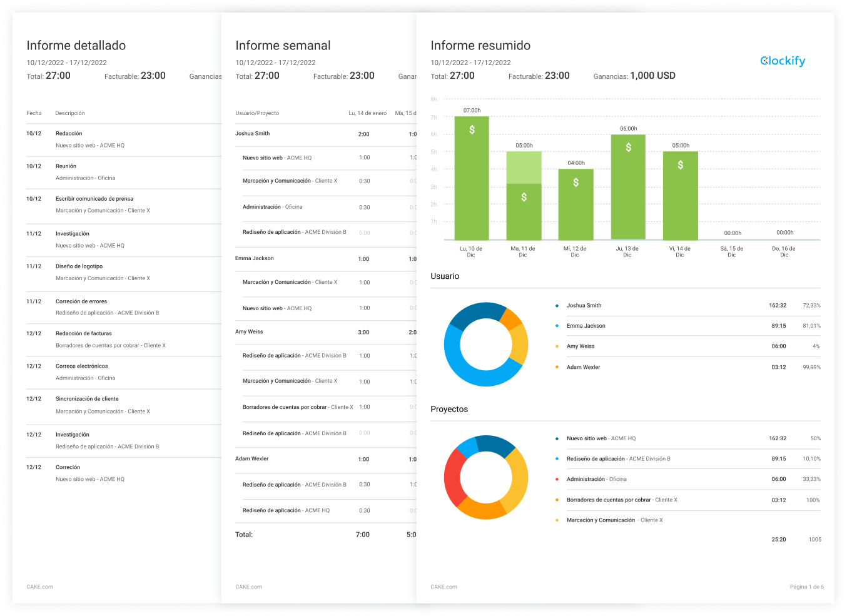Click the dollar icon on the Wednesday bar
Screen dimensions: 847x616
pyautogui.click(x=576, y=182)
